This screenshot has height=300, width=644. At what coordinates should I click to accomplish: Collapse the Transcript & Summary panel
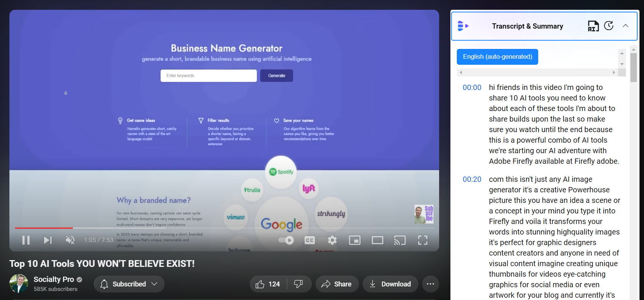(x=626, y=26)
